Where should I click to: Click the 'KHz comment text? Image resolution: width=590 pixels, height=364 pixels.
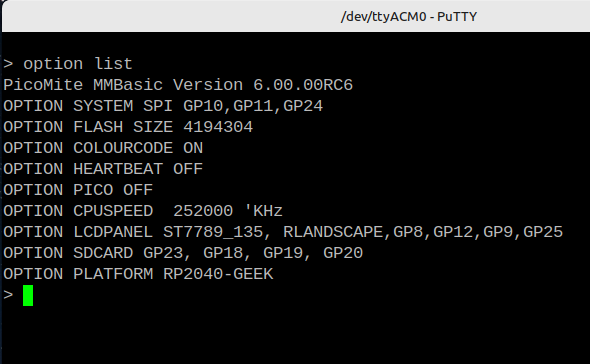point(263,211)
